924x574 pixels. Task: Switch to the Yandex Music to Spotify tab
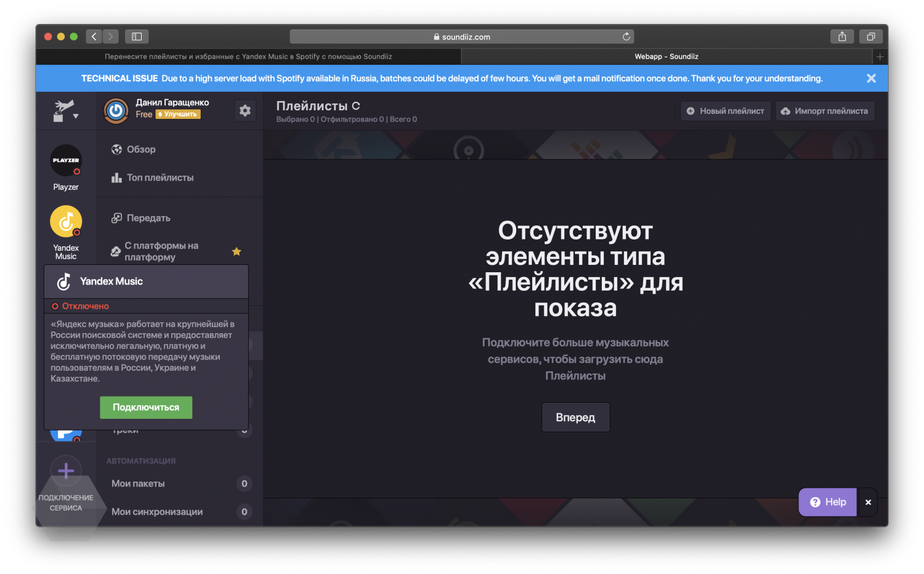(x=248, y=57)
